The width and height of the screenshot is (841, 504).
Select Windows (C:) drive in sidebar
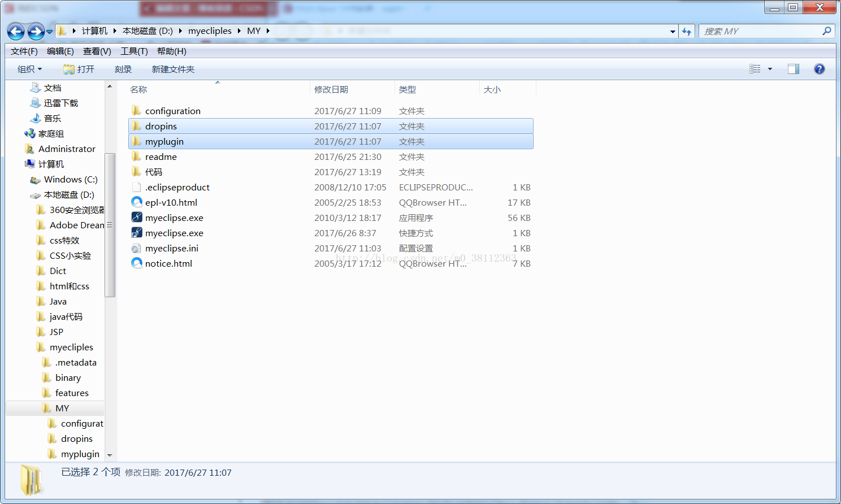(71, 180)
